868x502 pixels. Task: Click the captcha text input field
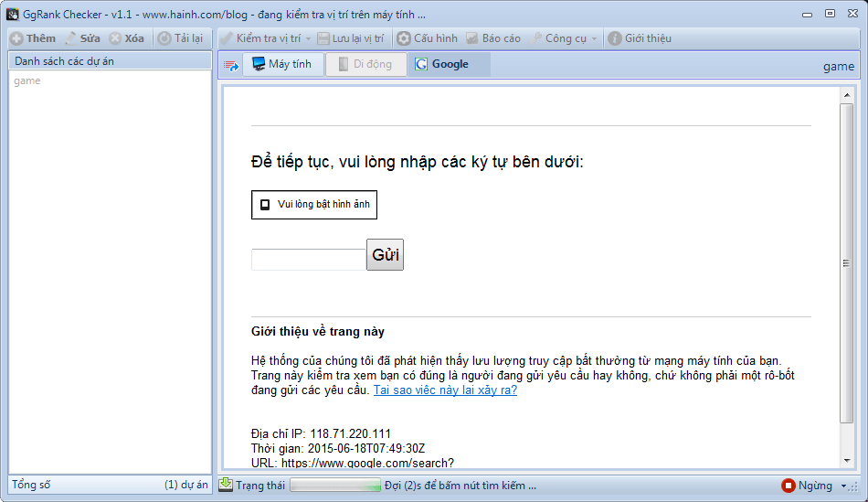308,260
